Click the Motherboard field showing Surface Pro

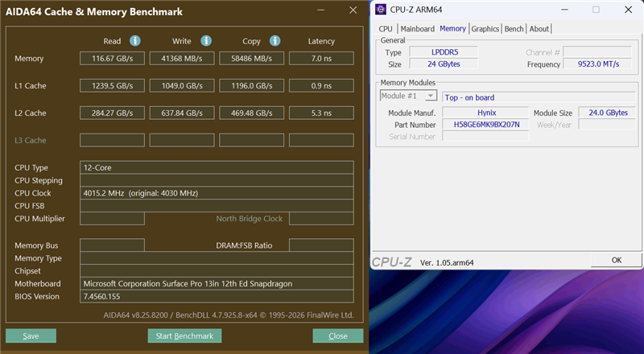217,284
